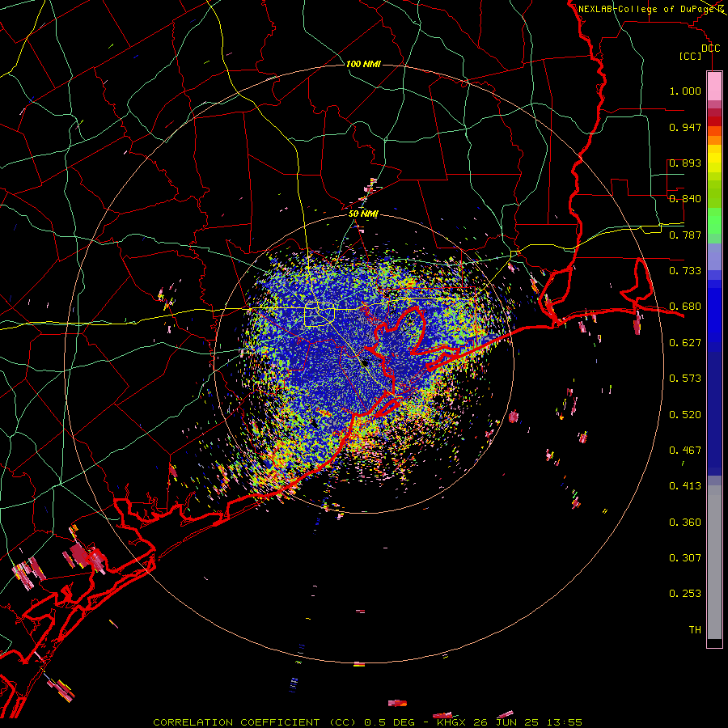Click the KHGX radar site identifier
The width and height of the screenshot is (728, 728).
tap(451, 722)
